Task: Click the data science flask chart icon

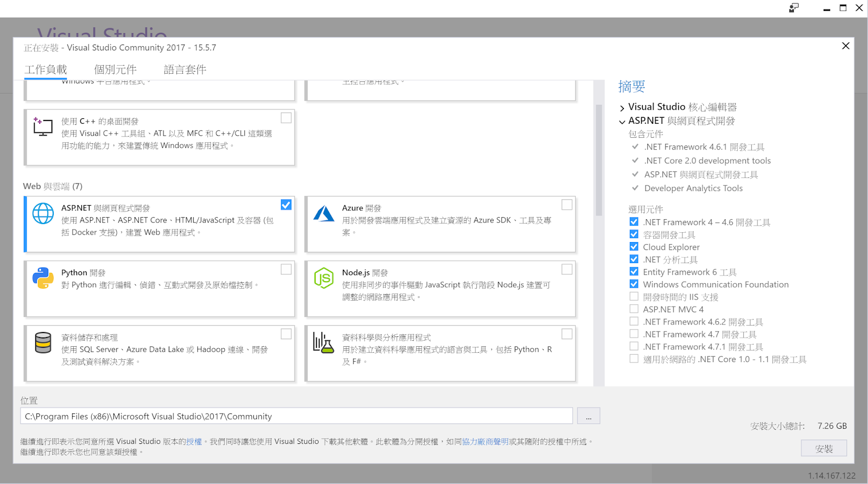Action: 323,342
